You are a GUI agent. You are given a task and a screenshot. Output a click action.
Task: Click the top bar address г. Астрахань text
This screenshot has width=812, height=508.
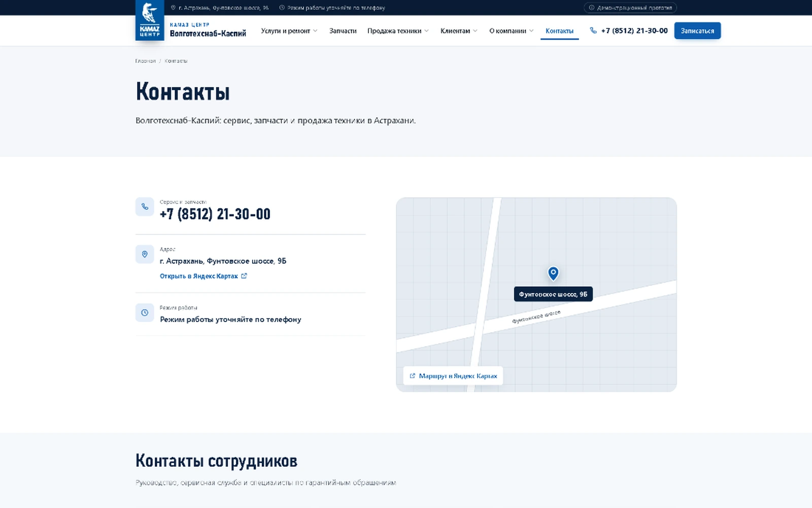pyautogui.click(x=224, y=8)
